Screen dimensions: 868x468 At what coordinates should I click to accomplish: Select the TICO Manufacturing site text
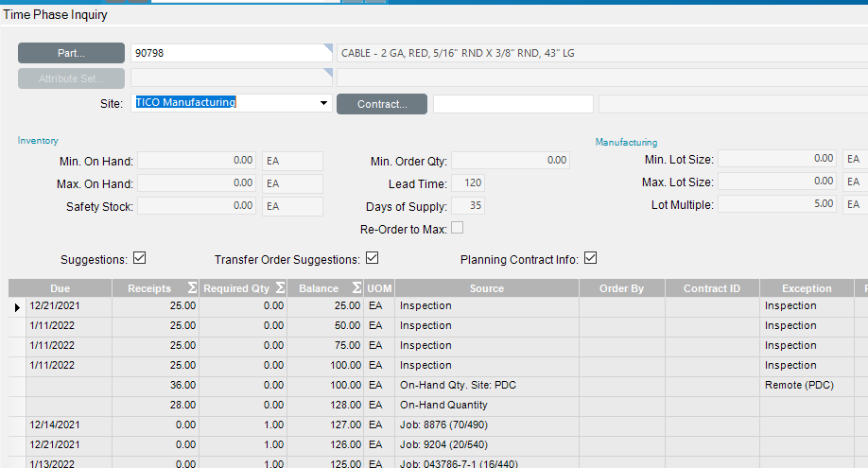(x=186, y=102)
